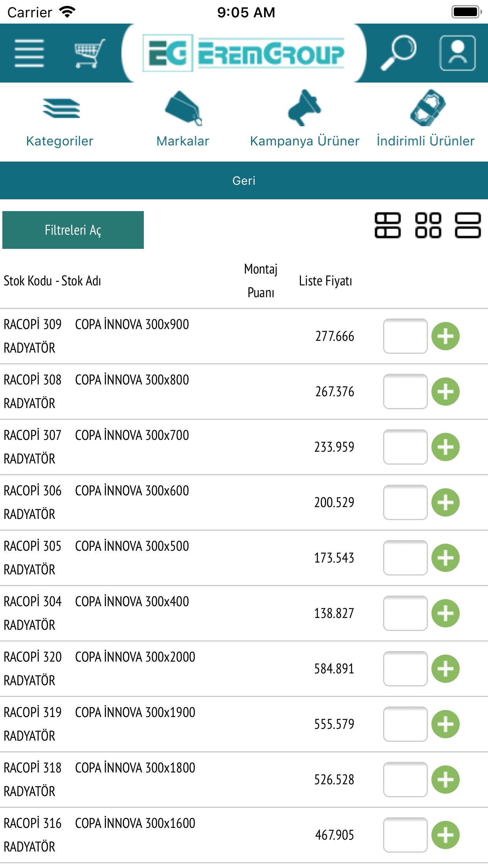Focus quantity field for RACOPİ 304
Viewport: 488px width, 868px height.
405,613
